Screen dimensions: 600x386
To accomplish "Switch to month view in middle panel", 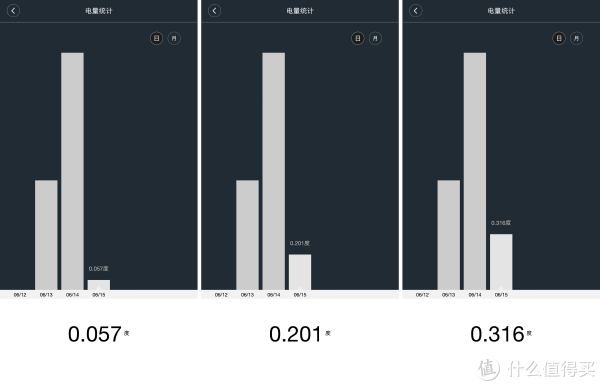I will click(375, 38).
